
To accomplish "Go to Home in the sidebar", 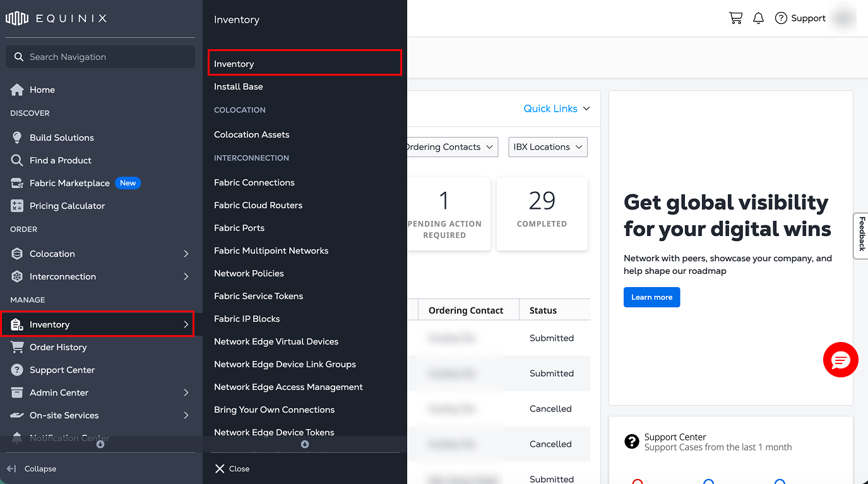I will tap(42, 90).
